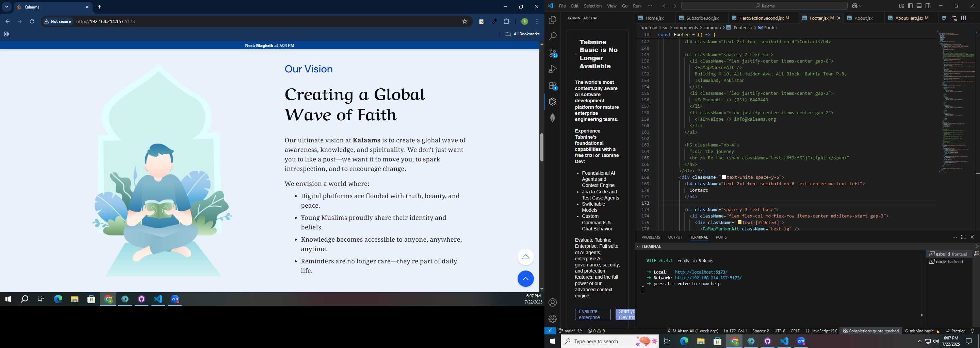
Task: Click the Evaluate enterprise button
Action: pos(592,315)
